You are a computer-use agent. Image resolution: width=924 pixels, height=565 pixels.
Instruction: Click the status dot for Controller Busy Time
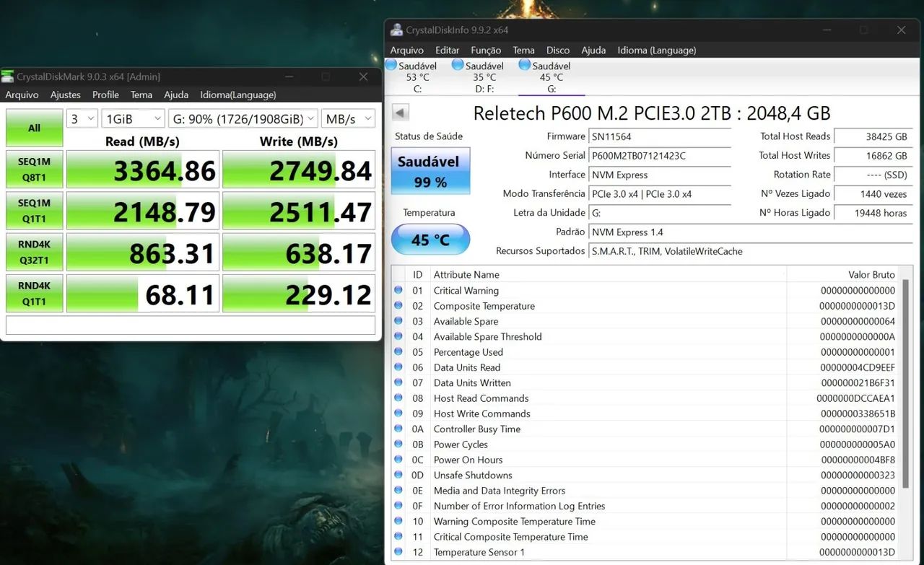[398, 429]
